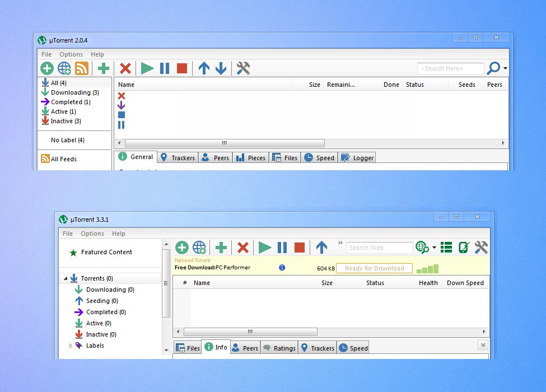The image size is (546, 392).
Task: Click the Ready for Download button
Action: click(374, 268)
